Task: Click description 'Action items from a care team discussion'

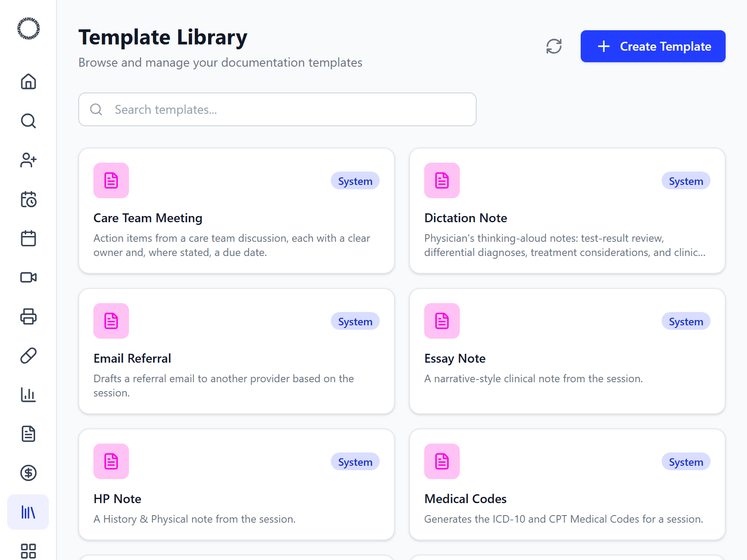Action: pyautogui.click(x=232, y=245)
